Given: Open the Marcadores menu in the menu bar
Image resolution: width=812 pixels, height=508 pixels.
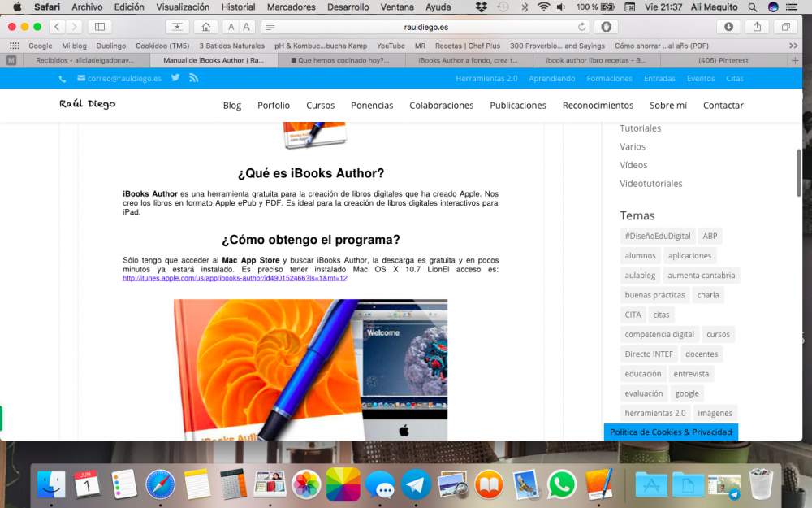Looking at the screenshot, I should 291,7.
